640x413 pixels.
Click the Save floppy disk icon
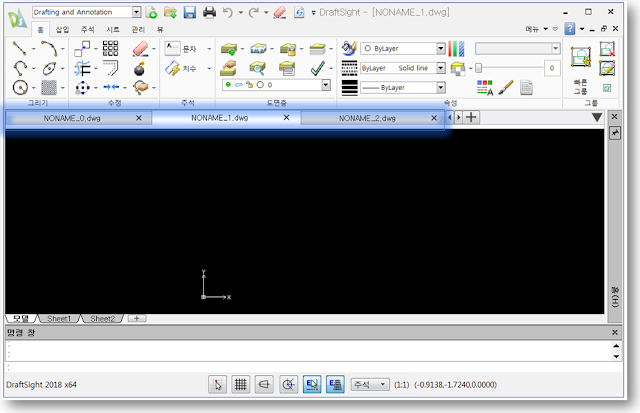point(190,12)
